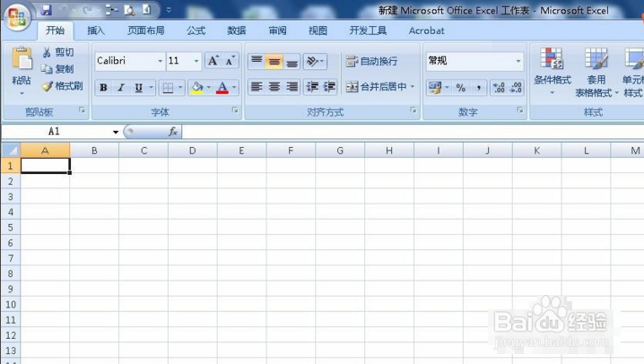
Task: Activate the 格式刷 format painter
Action: (63, 86)
